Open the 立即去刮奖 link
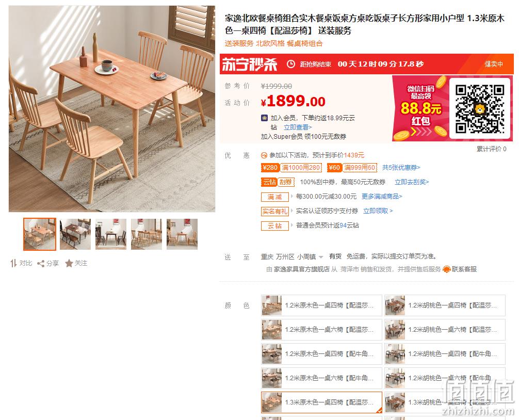The image size is (519, 420). pyautogui.click(x=412, y=182)
